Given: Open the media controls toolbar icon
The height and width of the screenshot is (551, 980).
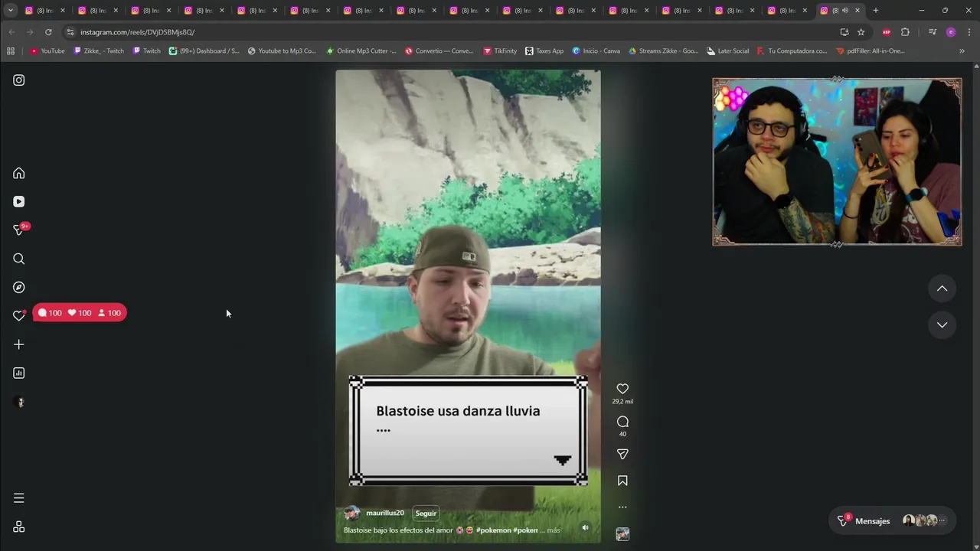Looking at the screenshot, I should point(932,32).
